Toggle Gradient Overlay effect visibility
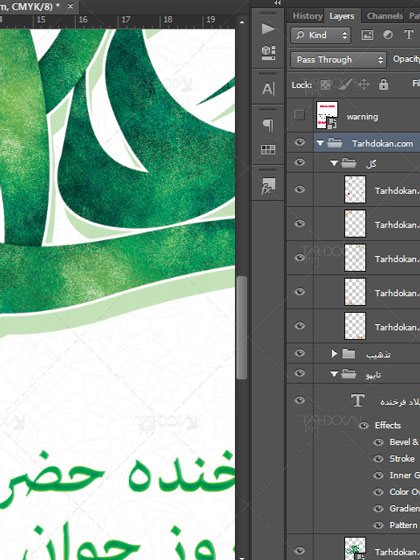 (x=378, y=509)
